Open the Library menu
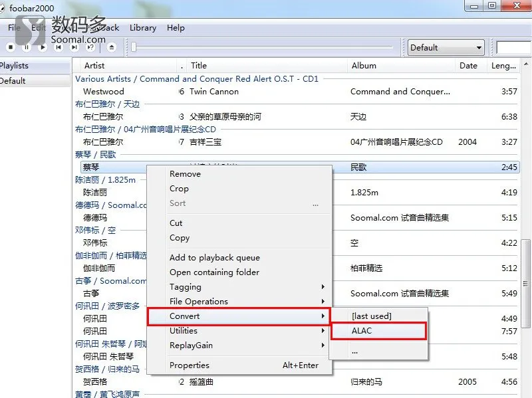The image size is (532, 398). [143, 28]
